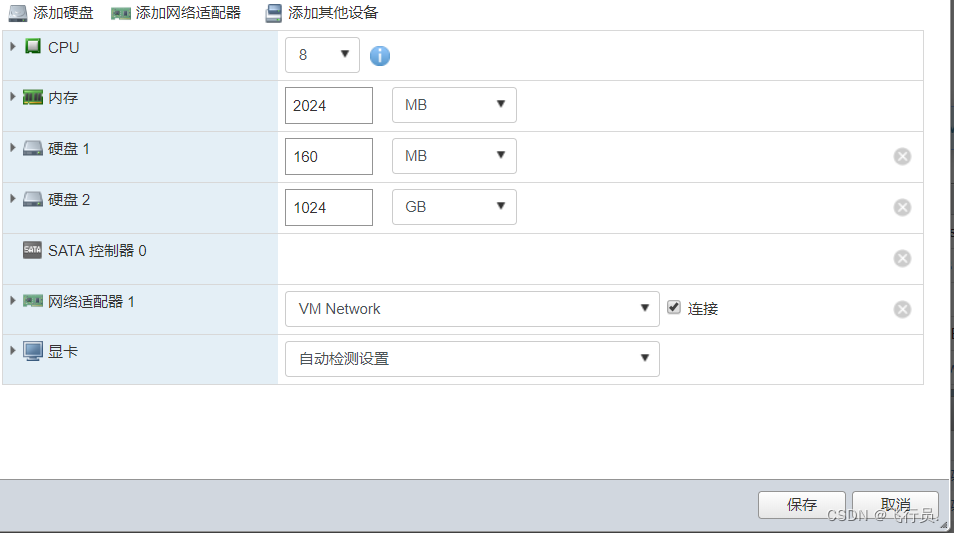Viewport: 954px width, 533px height.
Task: Click the 保存 button
Action: 802,505
